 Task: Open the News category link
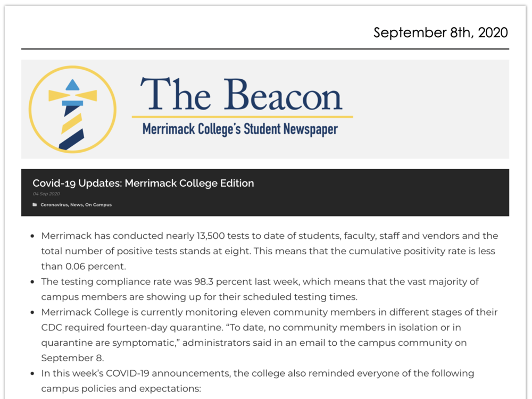click(76, 205)
